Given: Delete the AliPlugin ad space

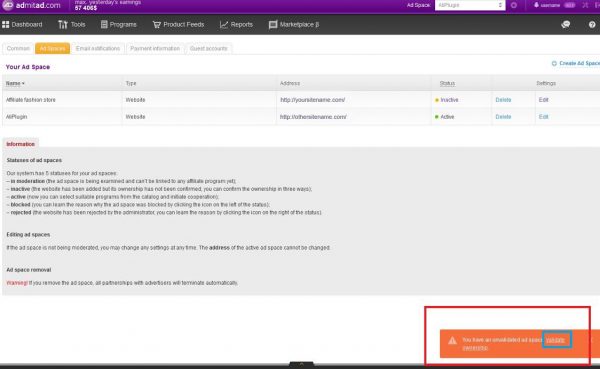Looking at the screenshot, I should pyautogui.click(x=503, y=117).
